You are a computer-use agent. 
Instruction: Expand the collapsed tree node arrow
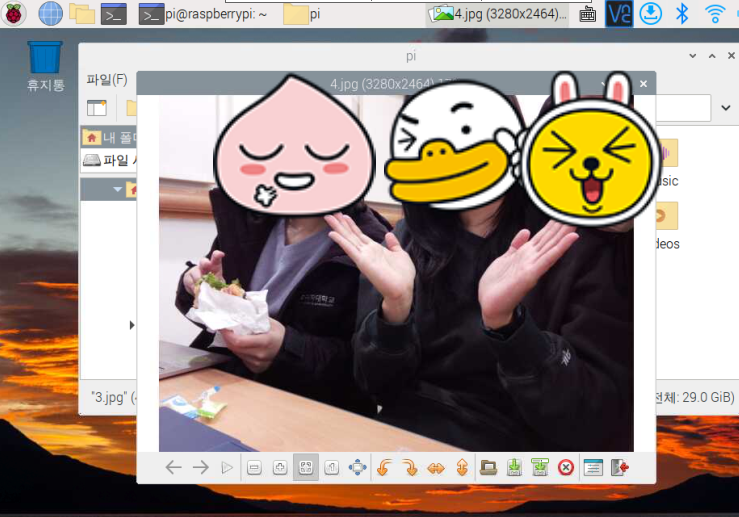click(x=131, y=325)
